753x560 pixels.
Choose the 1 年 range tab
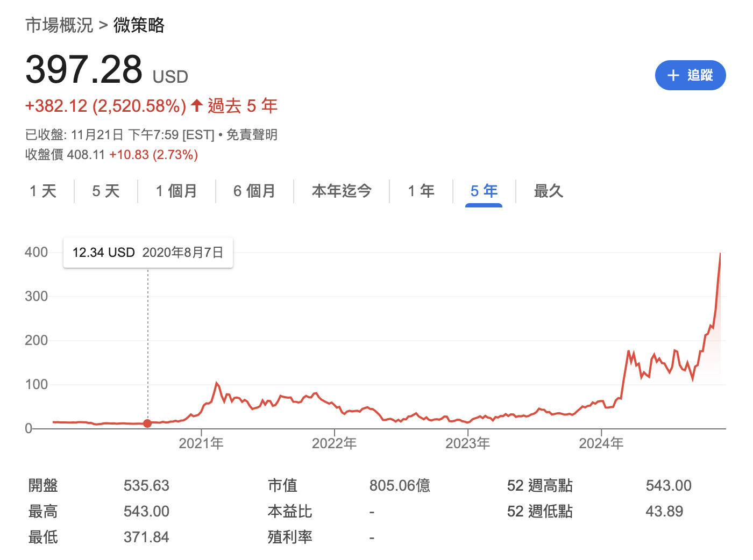point(421,191)
